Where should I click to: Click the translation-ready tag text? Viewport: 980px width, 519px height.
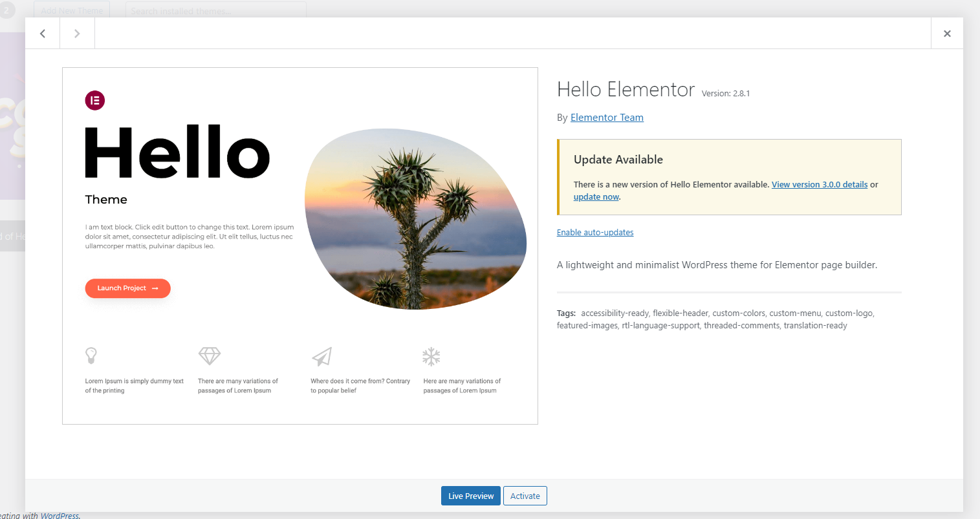[x=815, y=326]
